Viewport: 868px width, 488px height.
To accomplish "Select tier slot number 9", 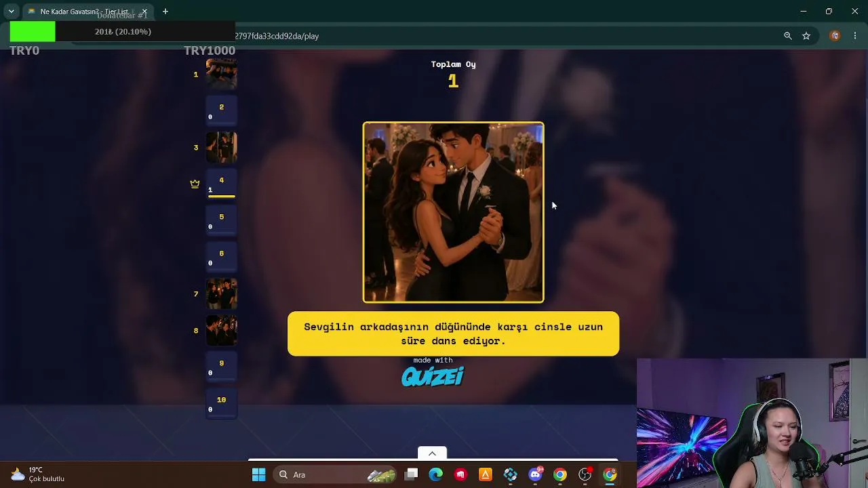I will coord(221,367).
